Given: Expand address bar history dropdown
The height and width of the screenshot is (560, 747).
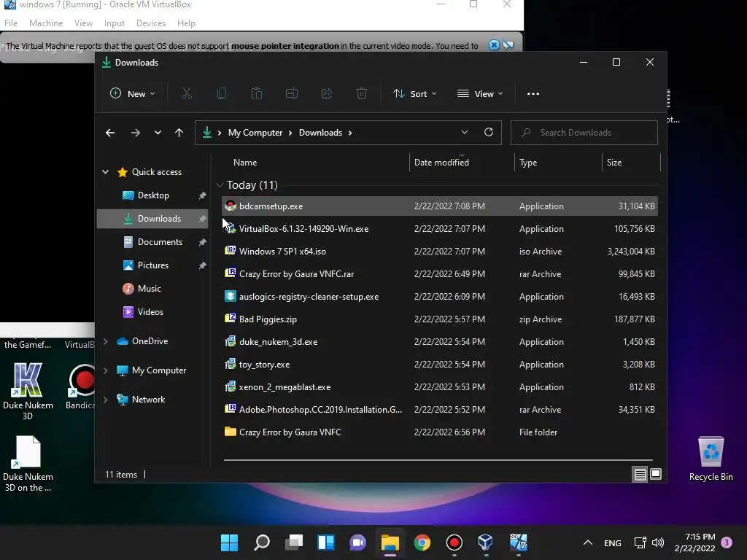Looking at the screenshot, I should coord(465,133).
